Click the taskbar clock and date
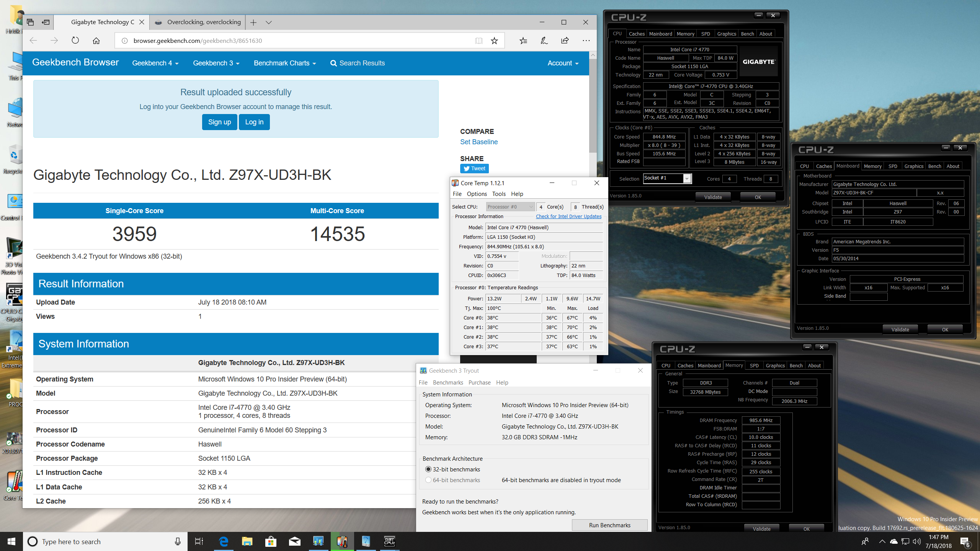Screen dimensions: 980x551 click(939, 541)
